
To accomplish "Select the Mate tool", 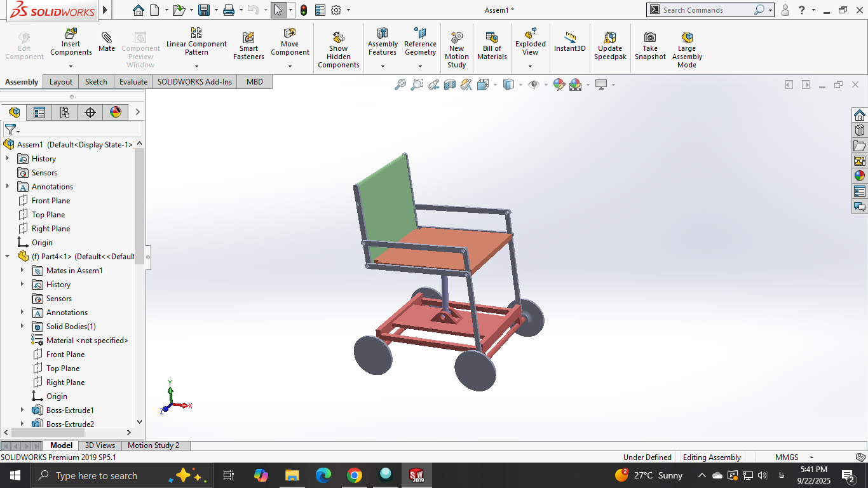I will (x=107, y=42).
